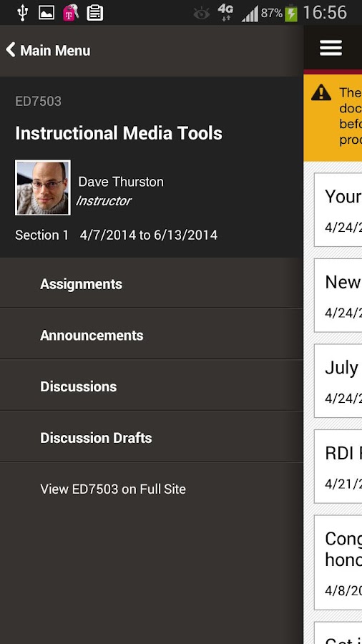Tap the eye smart-stay status icon
The width and height of the screenshot is (362, 644).
(202, 14)
